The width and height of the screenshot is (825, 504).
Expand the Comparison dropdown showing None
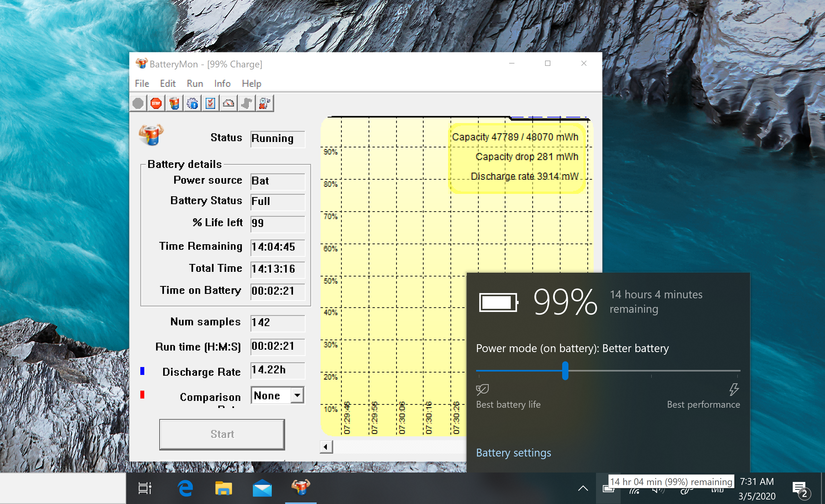click(x=297, y=395)
